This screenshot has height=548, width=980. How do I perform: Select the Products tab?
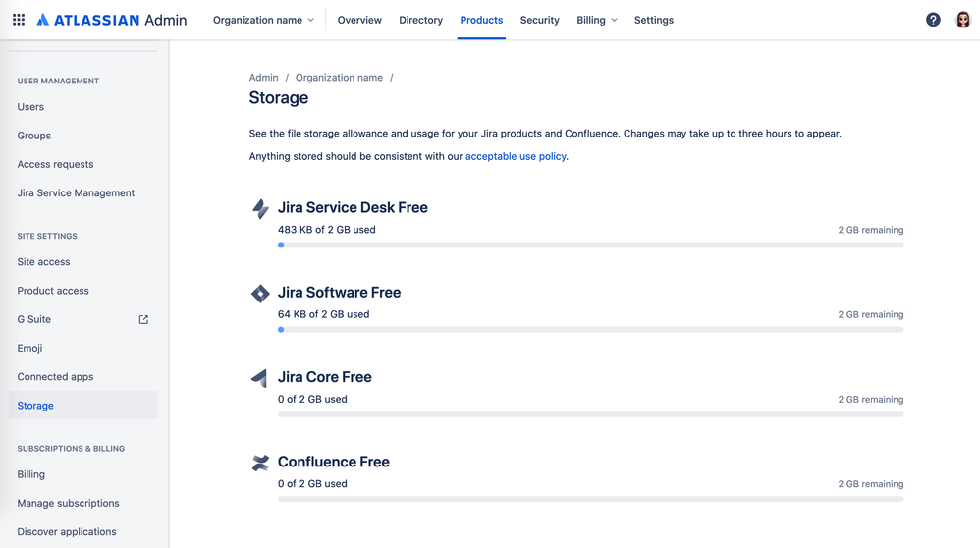coord(481,20)
